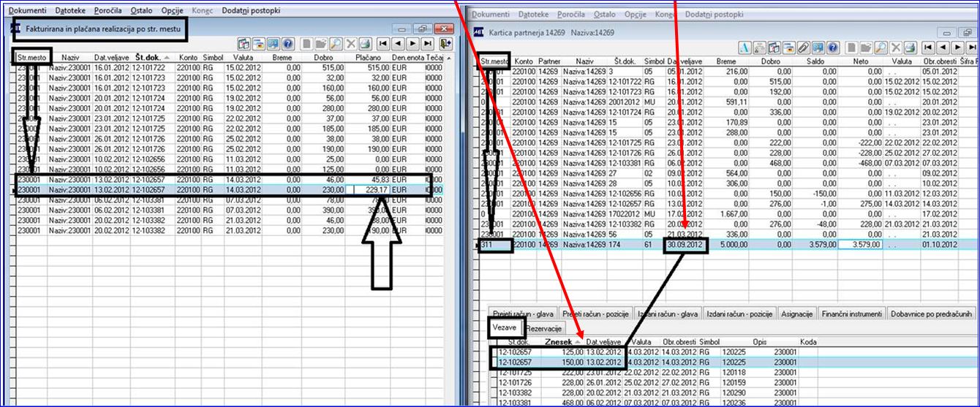Click the printer icon in left toolbar

366,43
